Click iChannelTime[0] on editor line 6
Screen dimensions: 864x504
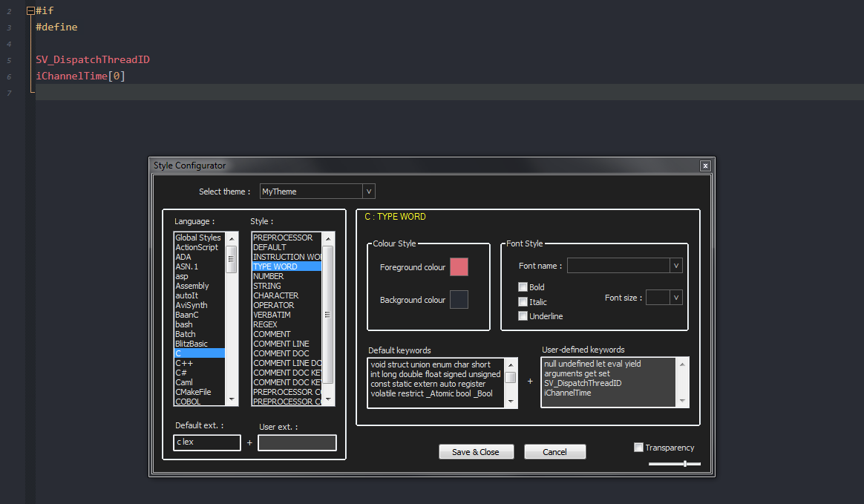point(80,76)
